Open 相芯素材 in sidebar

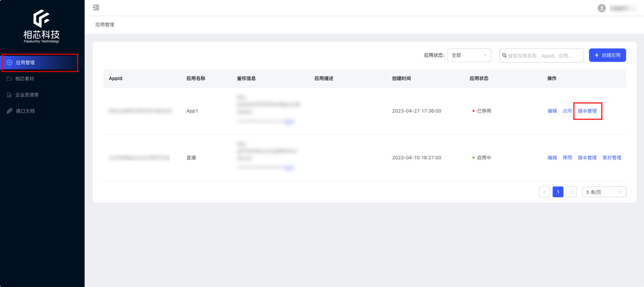coord(42,79)
